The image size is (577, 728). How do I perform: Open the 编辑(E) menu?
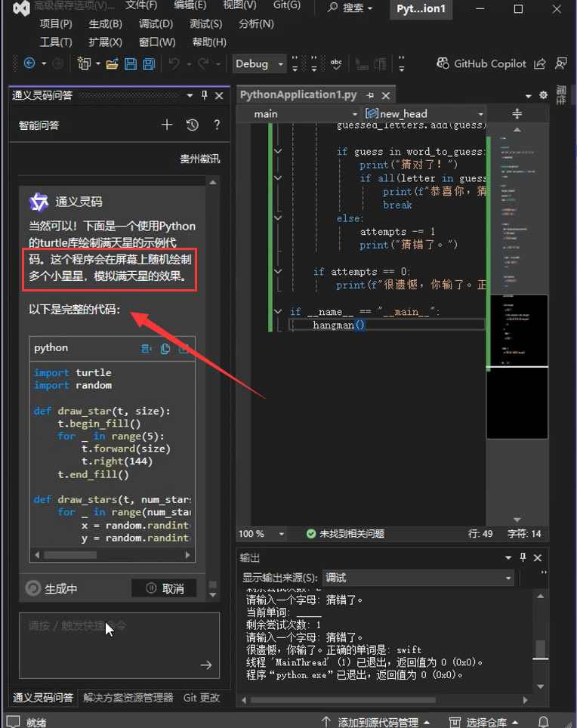[x=190, y=5]
